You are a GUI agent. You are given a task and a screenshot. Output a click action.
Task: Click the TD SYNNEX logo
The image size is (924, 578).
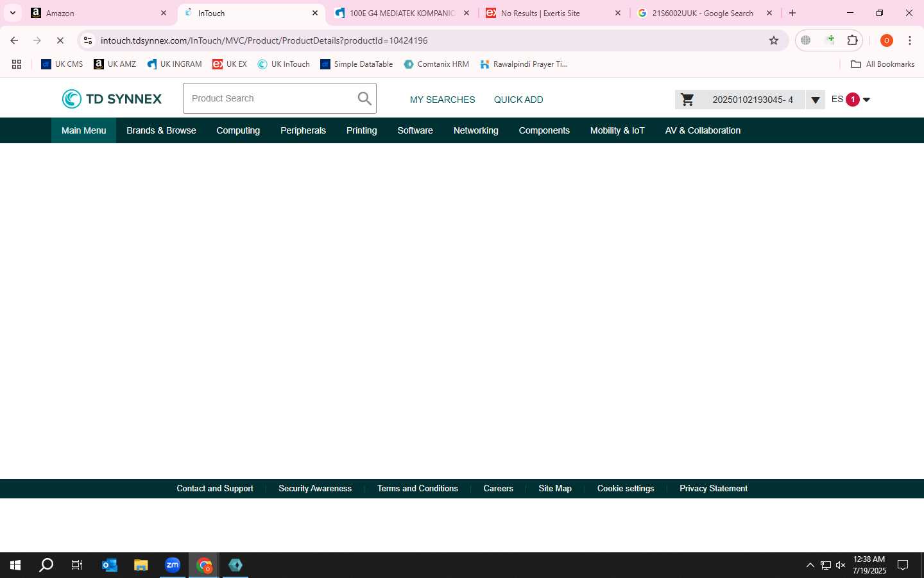point(112,99)
